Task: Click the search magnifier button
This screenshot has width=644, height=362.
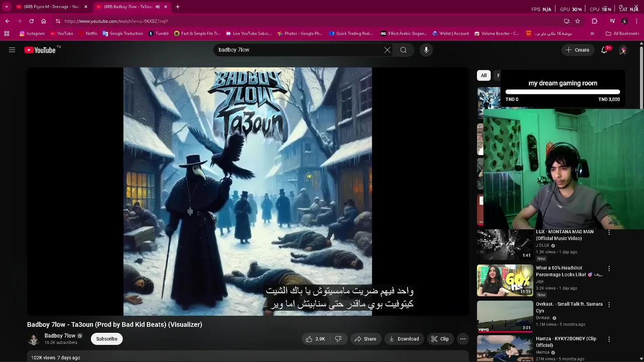Action: 404,50
